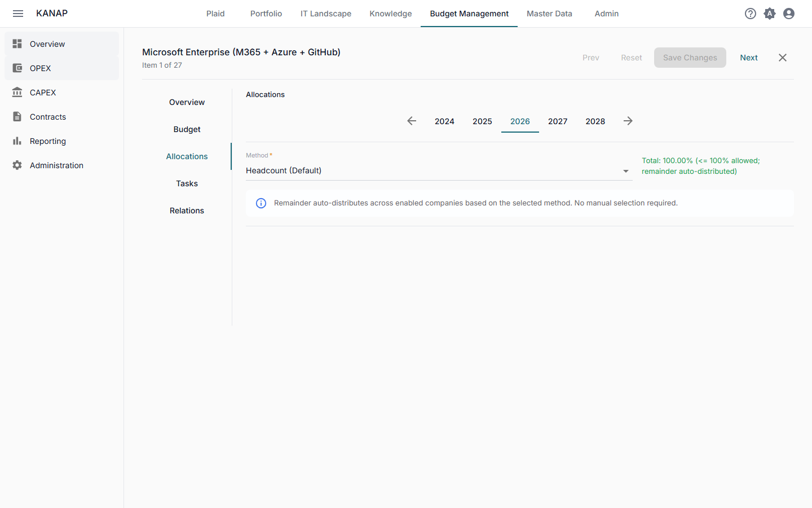This screenshot has width=812, height=508.
Task: Open the Budget section tab
Action: 187,129
